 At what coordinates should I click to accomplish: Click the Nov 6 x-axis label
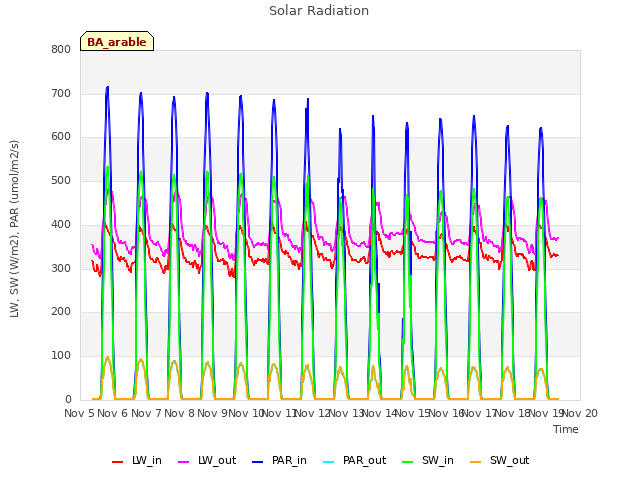click(x=113, y=413)
